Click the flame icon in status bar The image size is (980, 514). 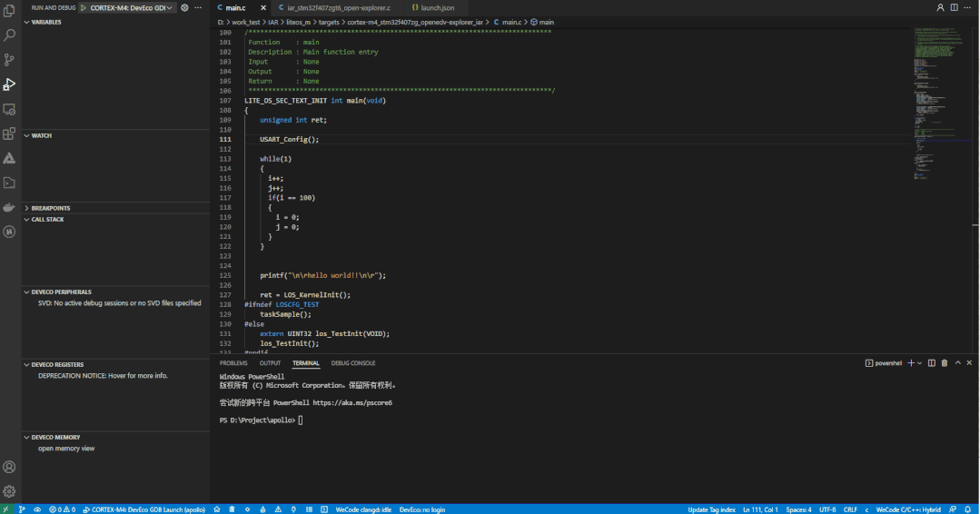(262, 509)
